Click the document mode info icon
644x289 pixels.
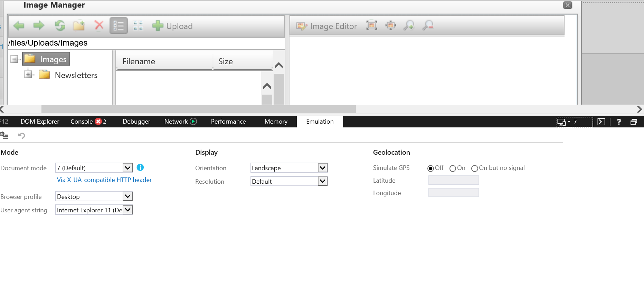pyautogui.click(x=140, y=167)
